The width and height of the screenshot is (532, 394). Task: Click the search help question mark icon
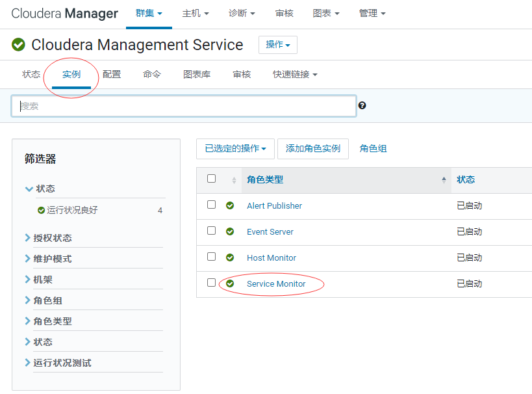click(x=362, y=105)
